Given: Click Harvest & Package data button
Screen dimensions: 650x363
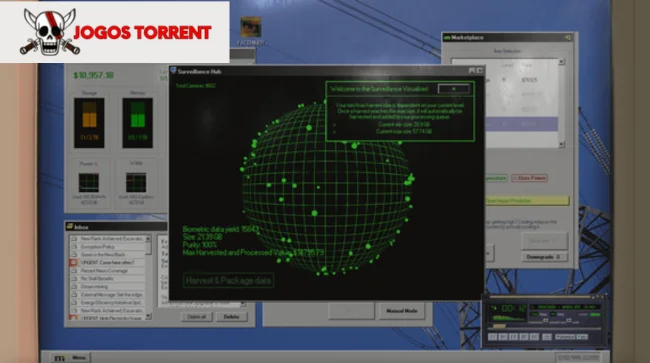Looking at the screenshot, I should pos(228,281).
